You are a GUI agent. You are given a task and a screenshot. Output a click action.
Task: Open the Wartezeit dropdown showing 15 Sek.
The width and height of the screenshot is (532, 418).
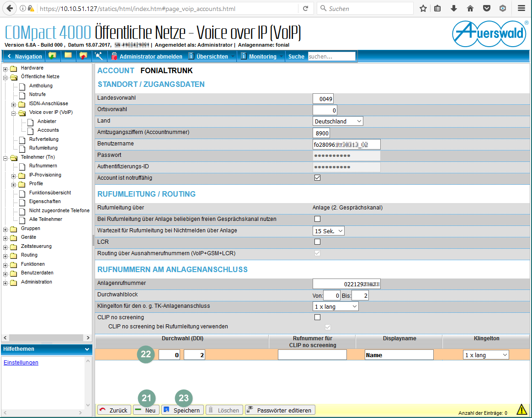329,231
